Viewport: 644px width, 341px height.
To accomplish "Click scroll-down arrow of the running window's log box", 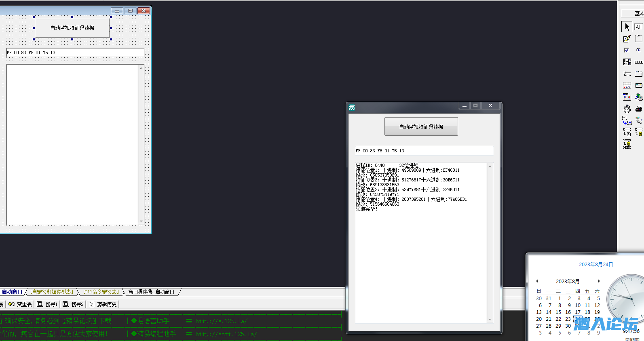I will click(490, 320).
